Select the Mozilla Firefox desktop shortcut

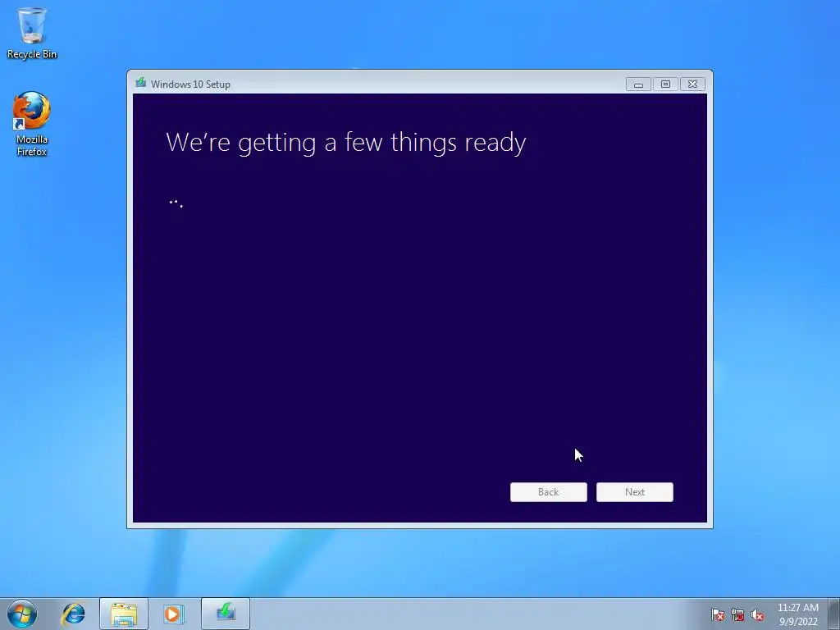[x=32, y=124]
